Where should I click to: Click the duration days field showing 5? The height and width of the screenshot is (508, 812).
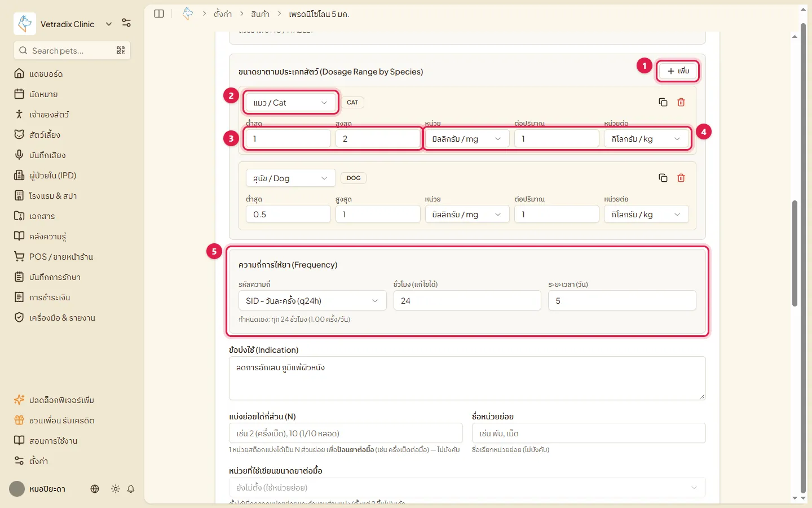click(622, 301)
